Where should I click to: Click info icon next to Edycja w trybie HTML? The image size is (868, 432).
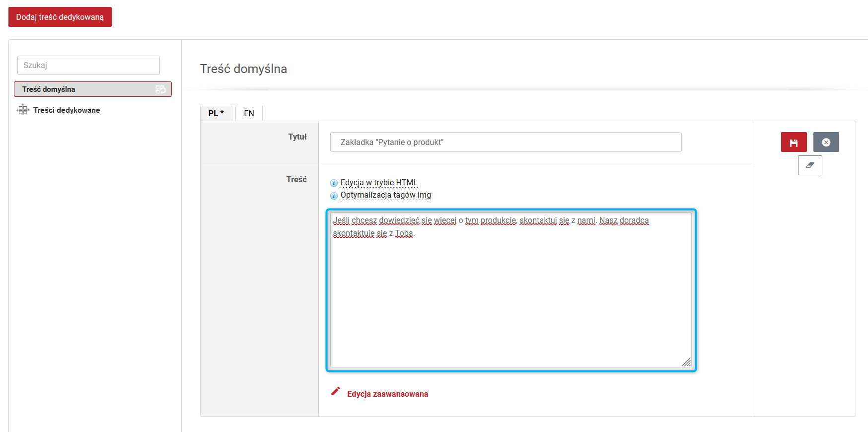(334, 183)
